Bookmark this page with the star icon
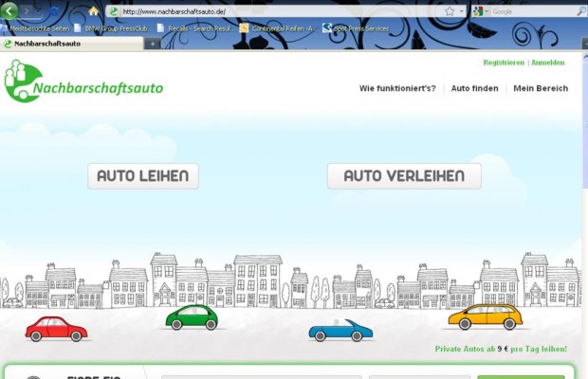This screenshot has width=588, height=379. click(450, 11)
